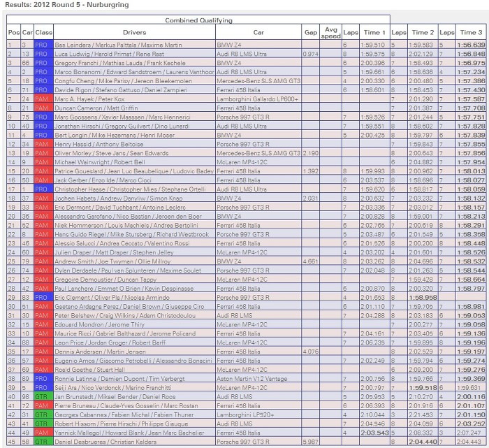Click the 'Results: 2012 Round 5 - Nurburgring' heading
Image resolution: width=489 pixels, height=448 pixels.
(67, 5)
